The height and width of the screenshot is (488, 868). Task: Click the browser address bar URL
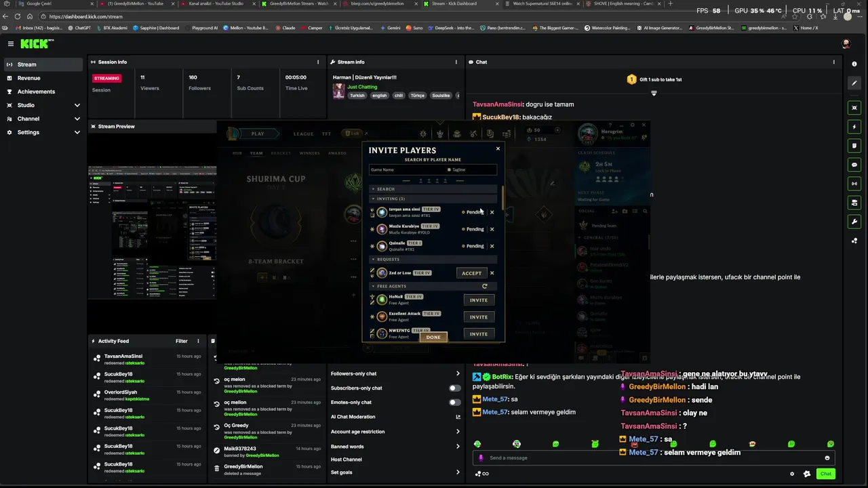click(x=86, y=16)
